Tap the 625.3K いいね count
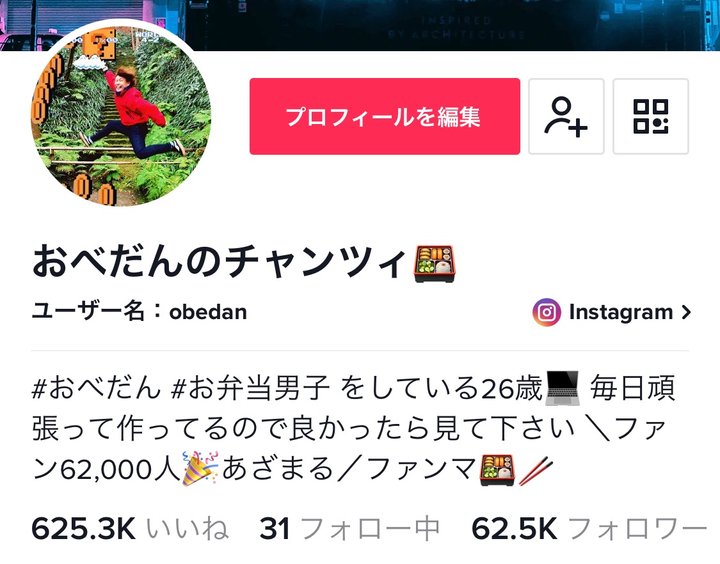Viewport: 720px width, 564px height. 130,528
